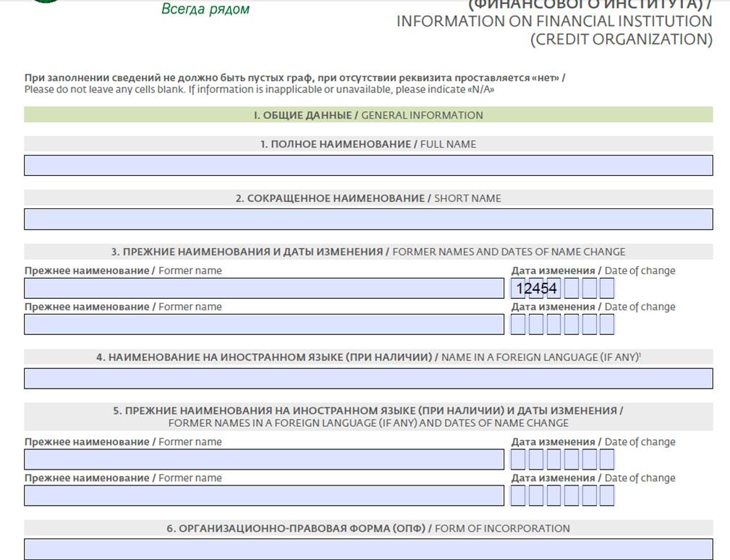
Task: Click 'Прежнее наименование / Former name' label above the 12454 row
Action: [123, 271]
